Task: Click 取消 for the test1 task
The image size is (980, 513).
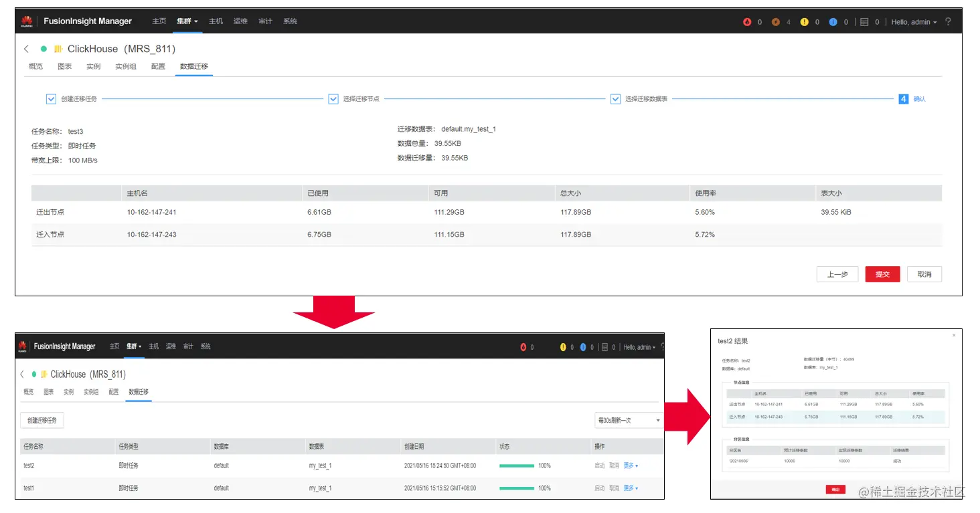Action: (x=614, y=488)
